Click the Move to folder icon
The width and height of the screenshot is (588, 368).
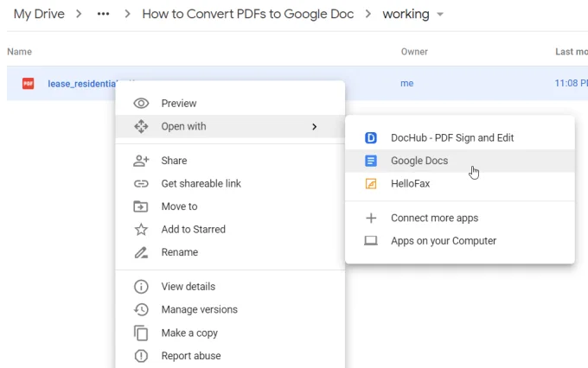141,206
